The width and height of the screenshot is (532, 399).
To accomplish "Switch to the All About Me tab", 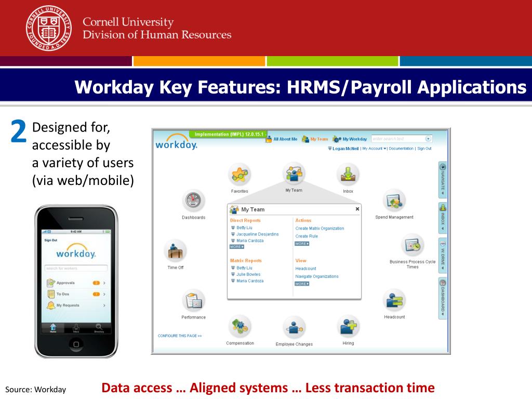I will pos(281,139).
